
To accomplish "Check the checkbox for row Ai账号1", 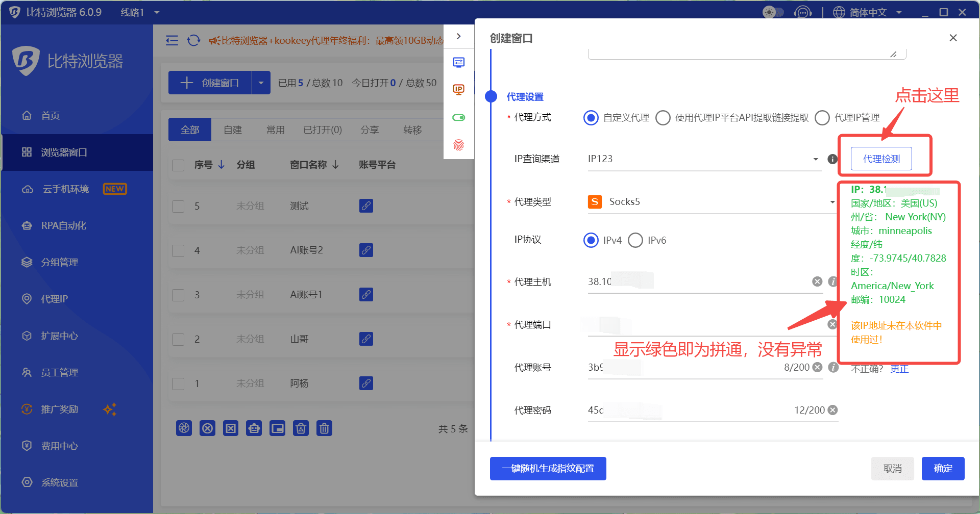I will (x=178, y=295).
